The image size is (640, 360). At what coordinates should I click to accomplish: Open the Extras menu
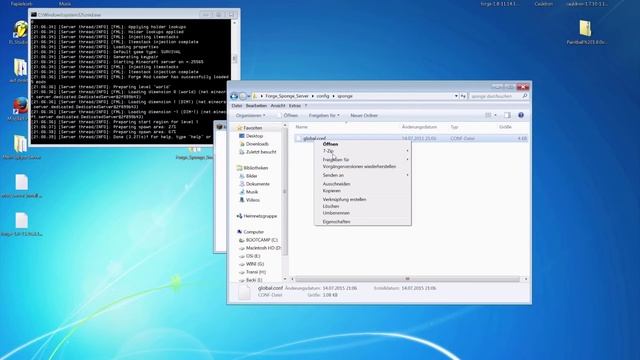pos(295,106)
